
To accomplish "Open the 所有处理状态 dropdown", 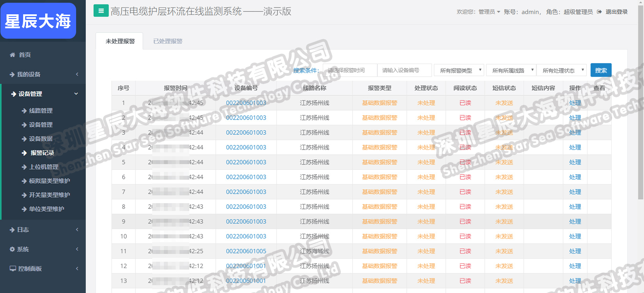I will pos(562,70).
